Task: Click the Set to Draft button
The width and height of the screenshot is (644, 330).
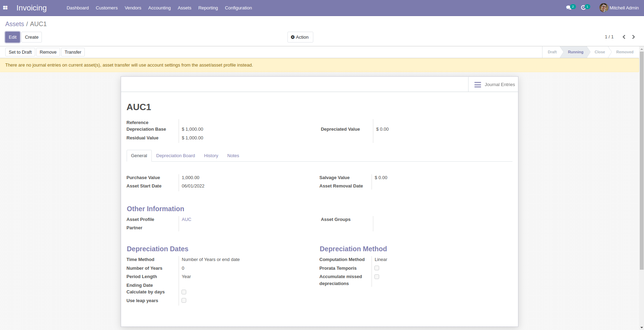Action: [x=20, y=52]
